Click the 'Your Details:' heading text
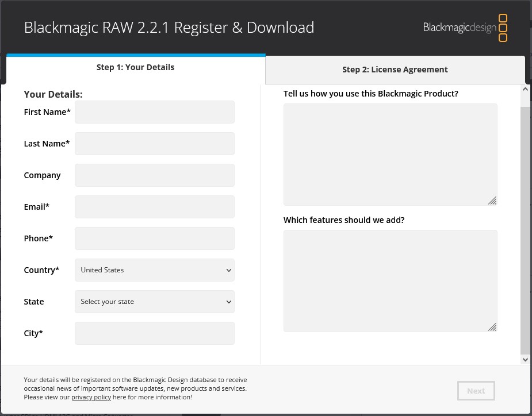Image resolution: width=532 pixels, height=416 pixels. pyautogui.click(x=53, y=94)
